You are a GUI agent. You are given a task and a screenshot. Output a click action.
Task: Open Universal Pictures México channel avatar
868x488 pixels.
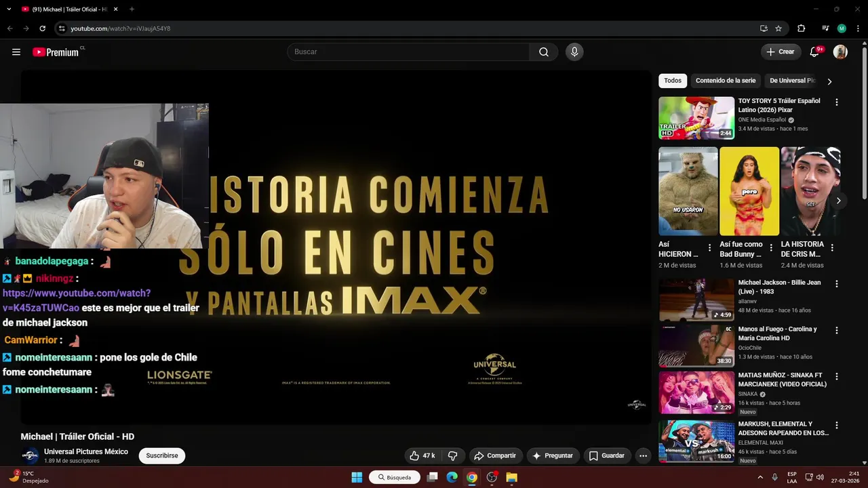(x=30, y=455)
